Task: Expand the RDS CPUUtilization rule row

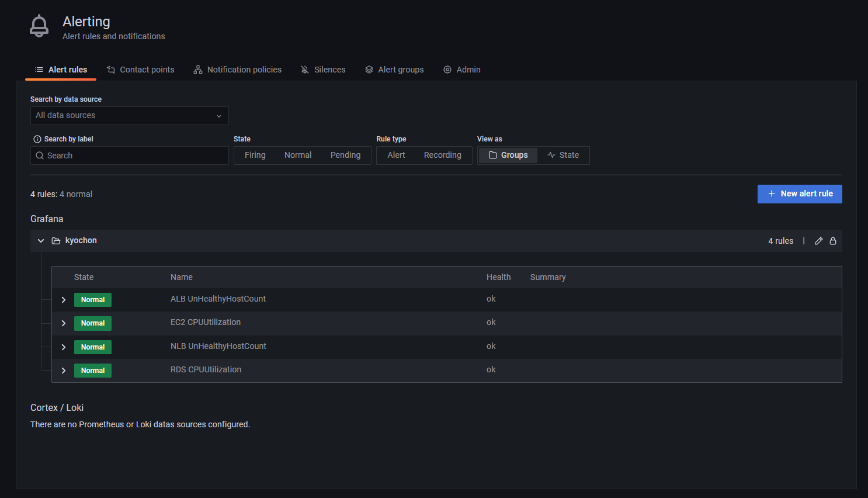Action: tap(64, 371)
